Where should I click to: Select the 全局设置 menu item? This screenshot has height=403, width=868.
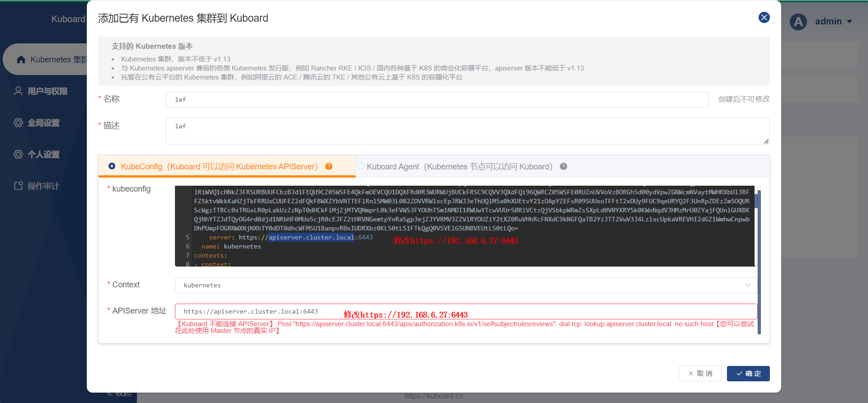[x=43, y=123]
